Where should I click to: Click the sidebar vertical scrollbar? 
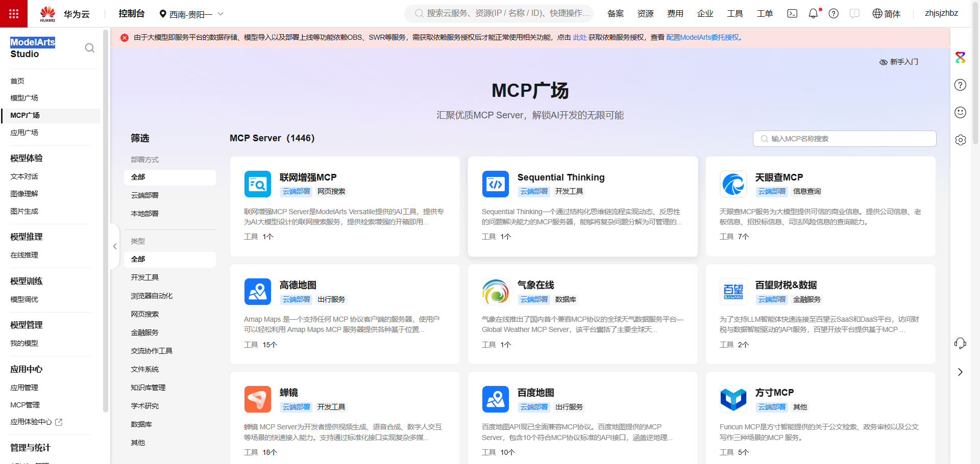click(x=106, y=220)
